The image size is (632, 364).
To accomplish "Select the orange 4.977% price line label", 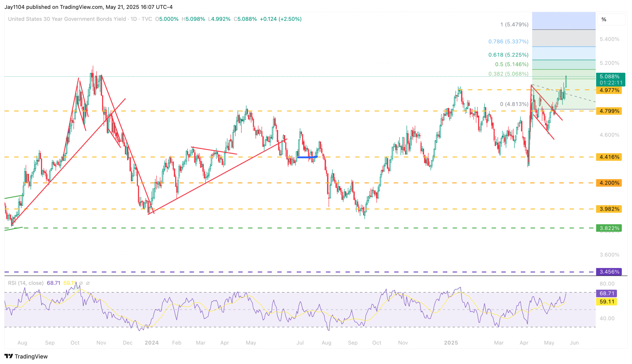I will (609, 90).
